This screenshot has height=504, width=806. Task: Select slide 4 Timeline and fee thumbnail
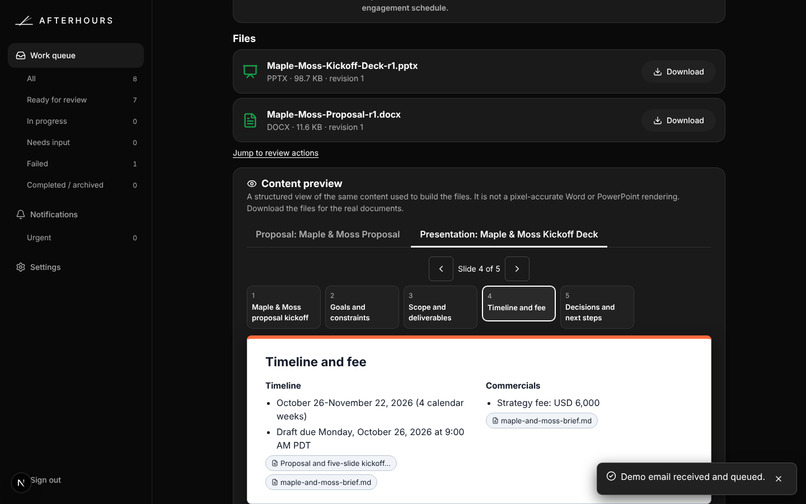(x=519, y=303)
